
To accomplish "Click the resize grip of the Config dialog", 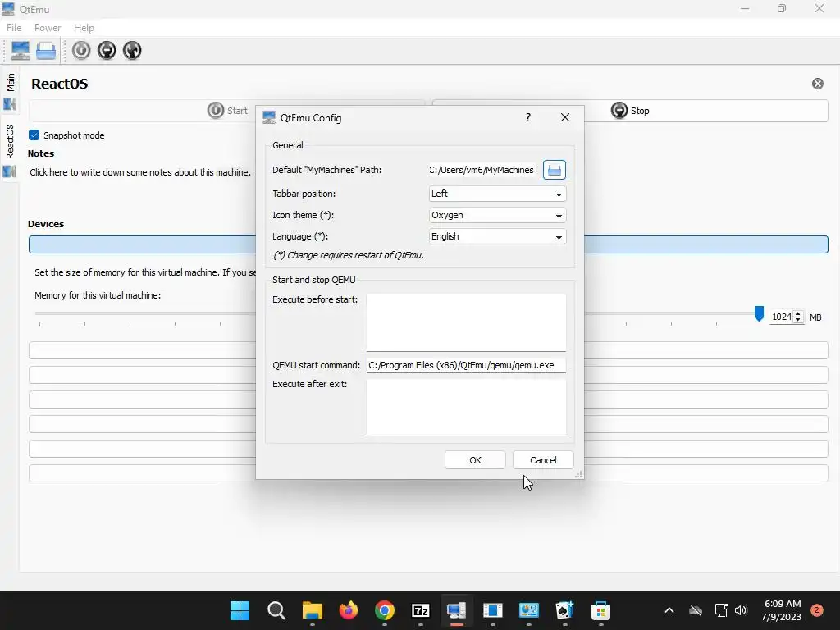I will coord(578,475).
